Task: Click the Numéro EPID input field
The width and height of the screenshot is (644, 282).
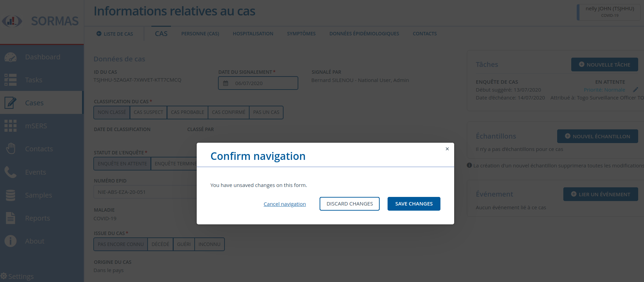Action: click(145, 192)
